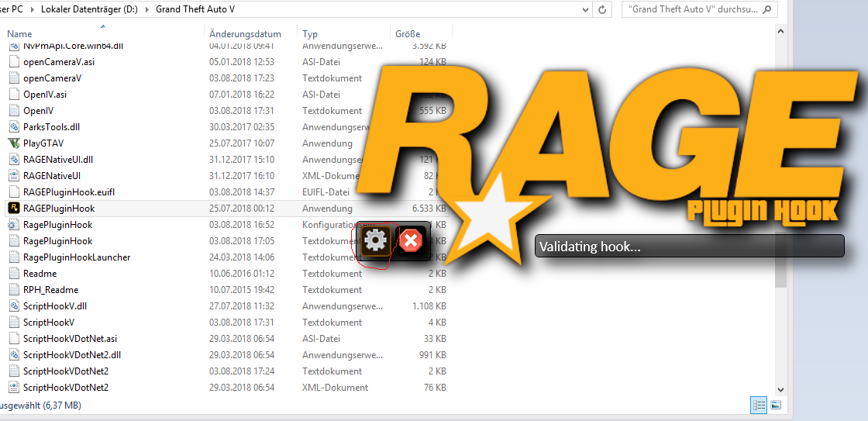Click the Validating hook progress bar

coord(689,246)
